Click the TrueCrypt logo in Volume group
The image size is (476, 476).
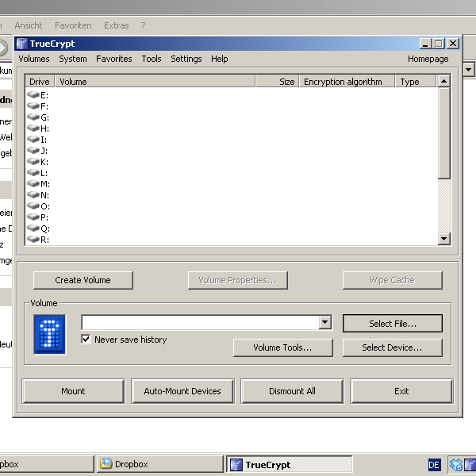click(49, 334)
